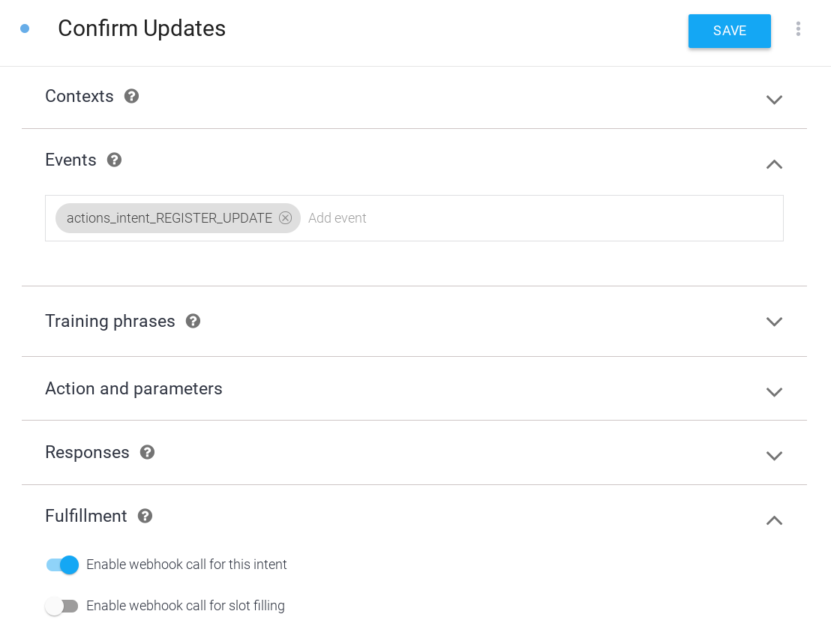Viewport: 831px width, 644px height.
Task: Open the Training phrases help icon
Action: point(193,321)
